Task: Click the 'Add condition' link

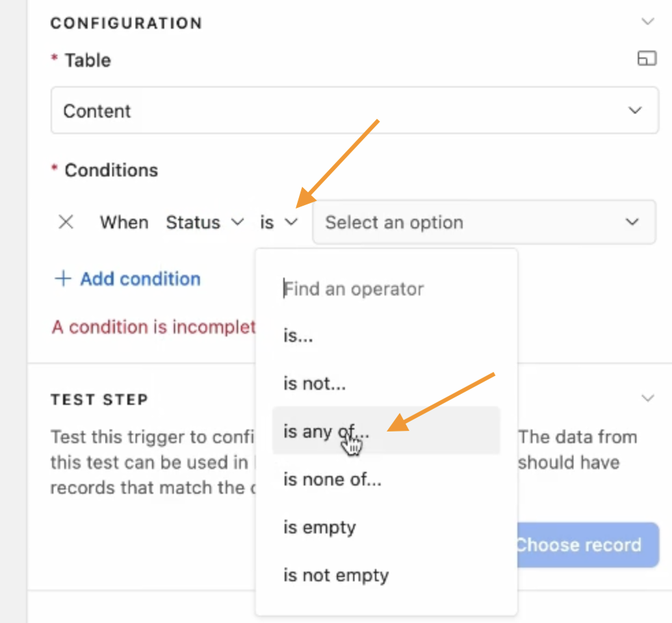Action: point(140,279)
